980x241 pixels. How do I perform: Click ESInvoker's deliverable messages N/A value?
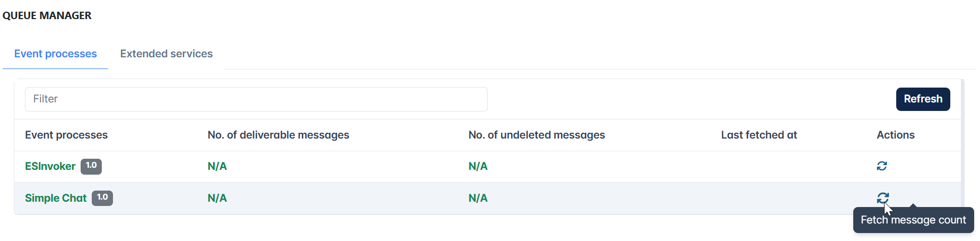(217, 166)
